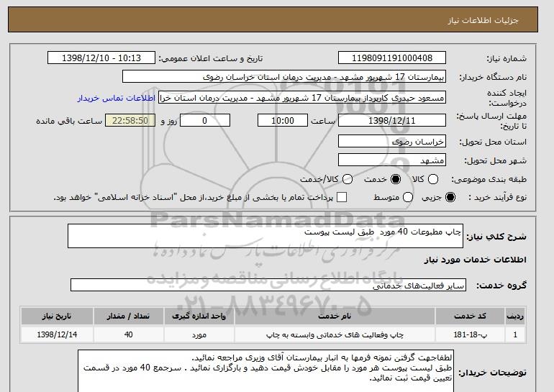Click the need date cell 1398/12/14
Image resolution: width=554 pixels, height=392 pixels.
pos(57,334)
